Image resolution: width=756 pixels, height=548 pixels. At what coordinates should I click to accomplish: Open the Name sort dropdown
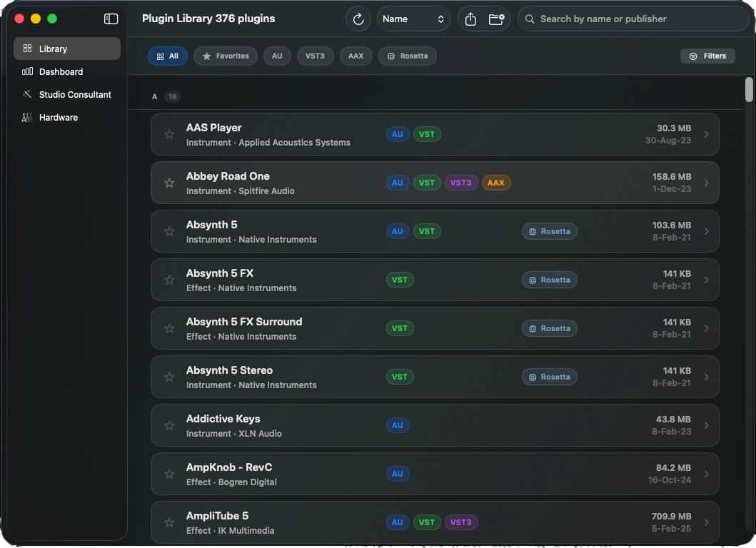(413, 19)
